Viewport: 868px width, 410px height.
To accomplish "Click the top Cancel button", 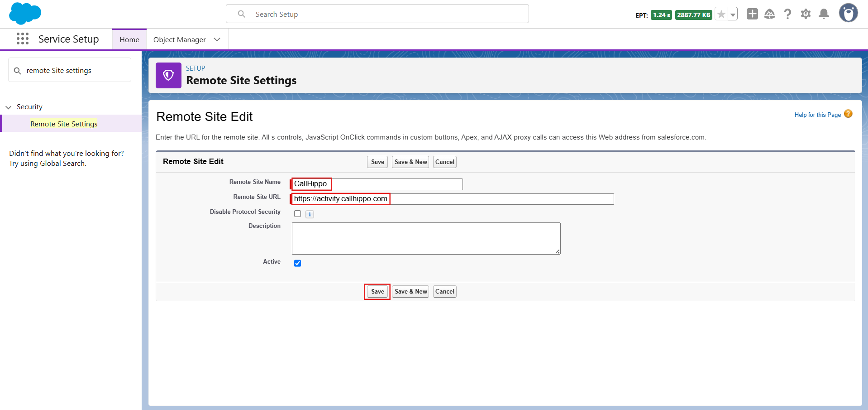I will tap(445, 162).
